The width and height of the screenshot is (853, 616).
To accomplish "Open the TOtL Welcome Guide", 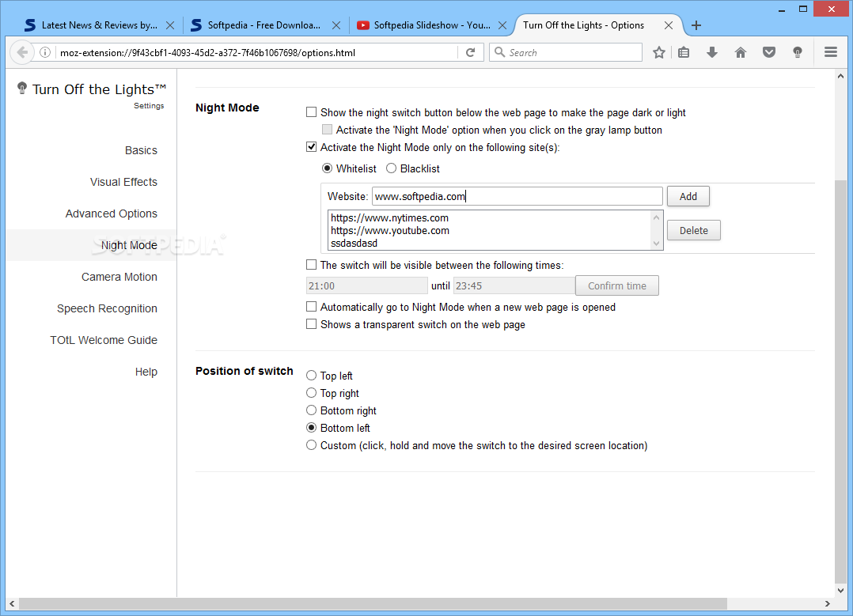I will point(104,340).
